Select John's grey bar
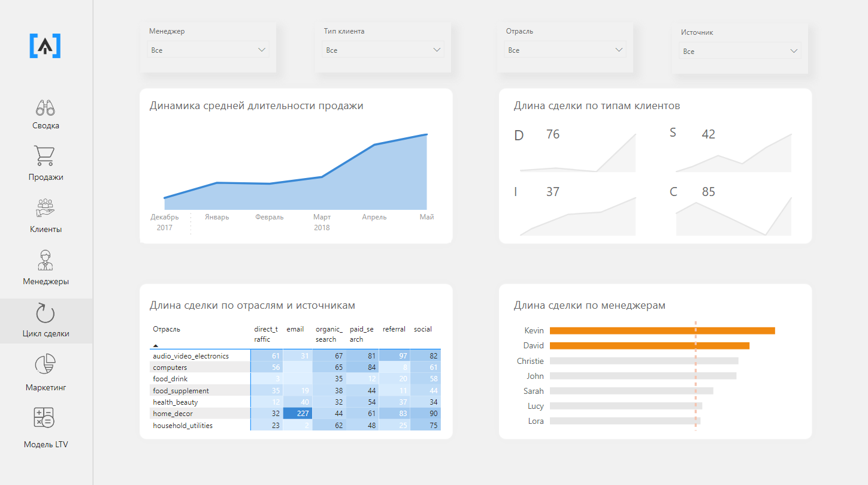Viewport: 868px width, 485px height. (x=643, y=376)
